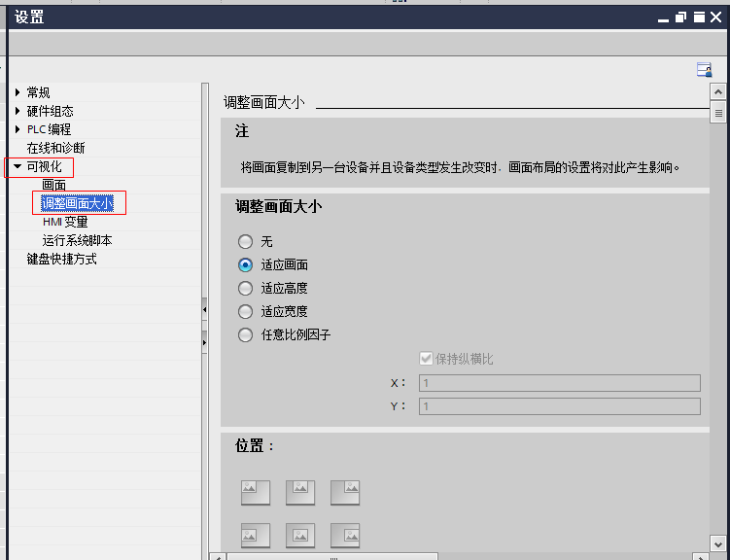
Task: Click the X scale factor input field
Action: click(x=559, y=383)
